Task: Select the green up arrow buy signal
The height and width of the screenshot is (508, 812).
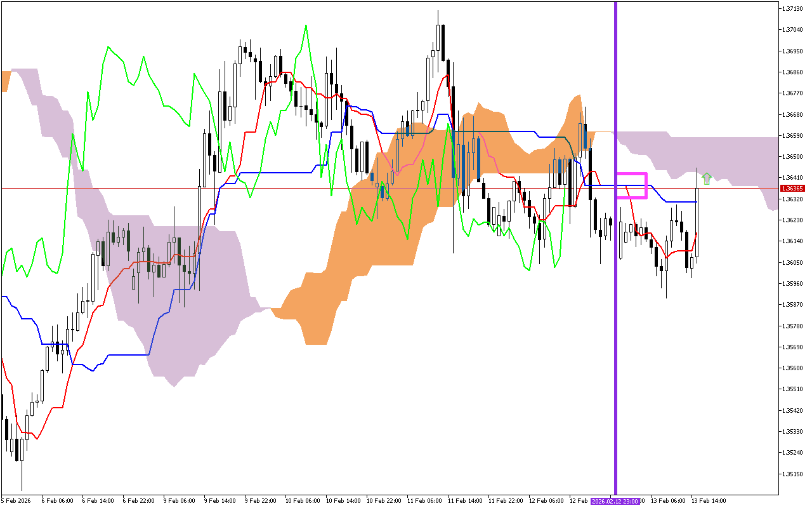Action: tap(707, 178)
